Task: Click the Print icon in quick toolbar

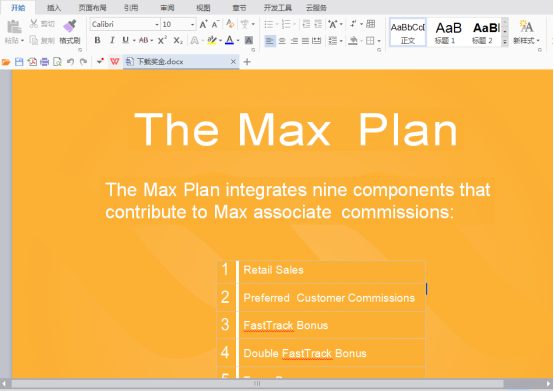Action: pos(45,62)
